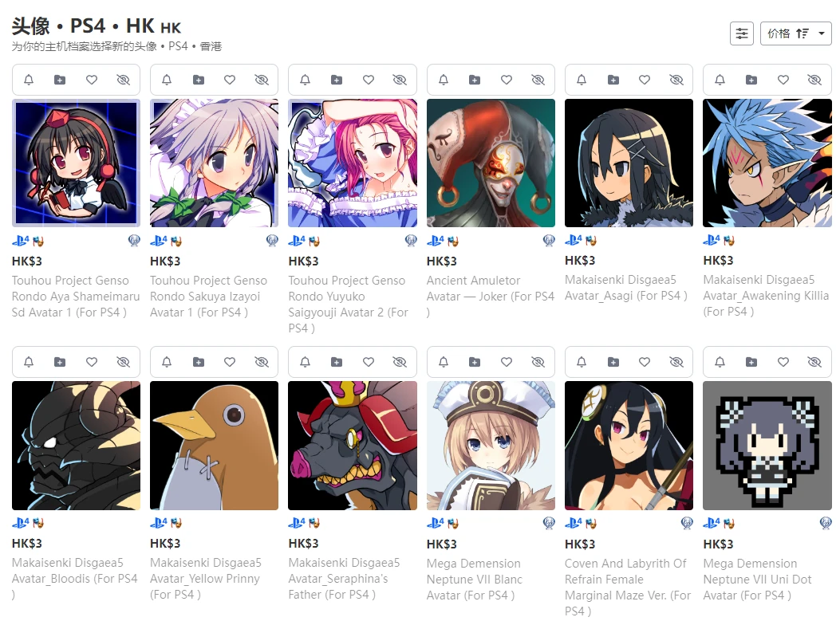Add Yellow Prinny avatar to folder
The height and width of the screenshot is (621, 840).
click(x=198, y=363)
